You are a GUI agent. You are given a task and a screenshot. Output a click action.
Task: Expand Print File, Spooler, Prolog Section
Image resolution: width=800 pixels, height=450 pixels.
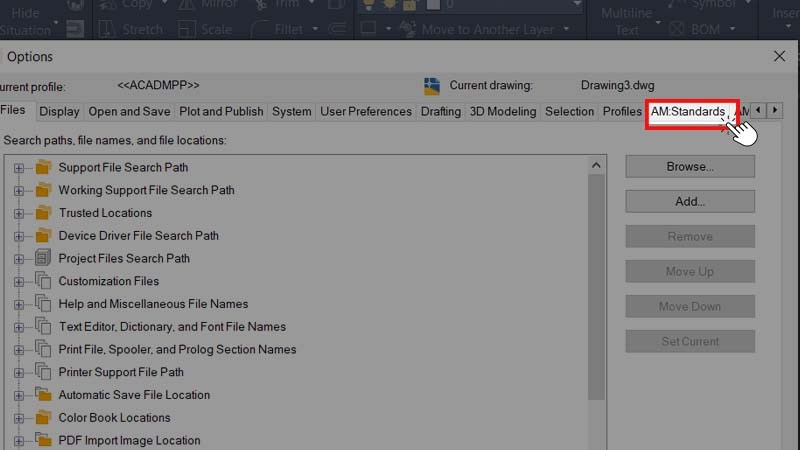coord(19,350)
